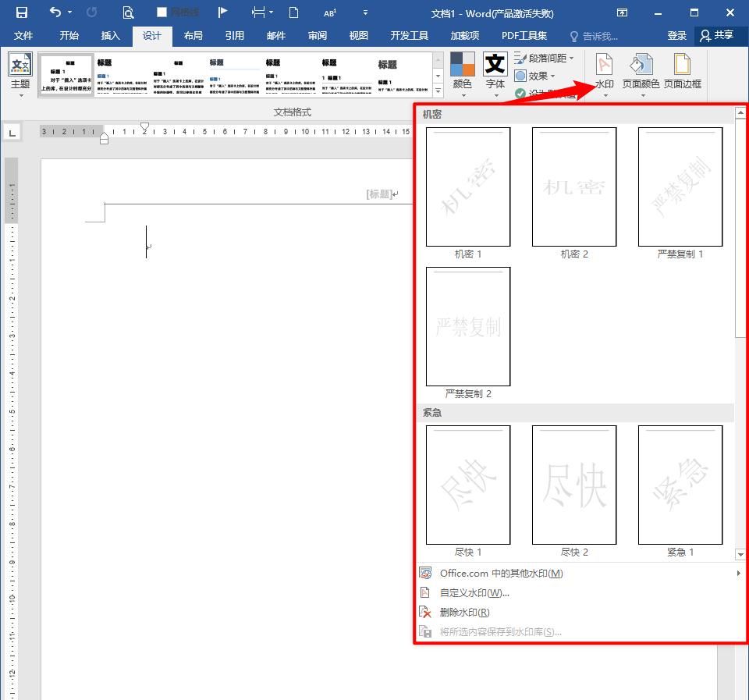Image resolution: width=749 pixels, height=700 pixels.
Task: Select the 尽快 2 watermark thumbnail
Action: [x=574, y=485]
